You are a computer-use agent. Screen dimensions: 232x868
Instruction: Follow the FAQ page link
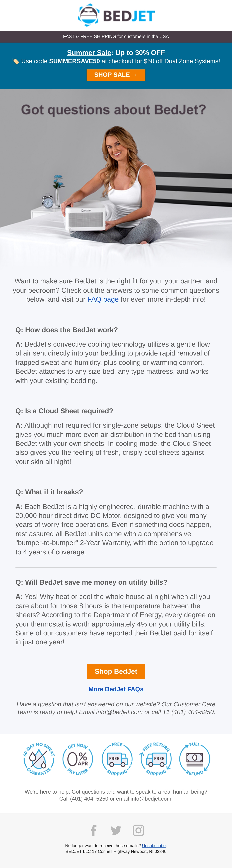[103, 299]
